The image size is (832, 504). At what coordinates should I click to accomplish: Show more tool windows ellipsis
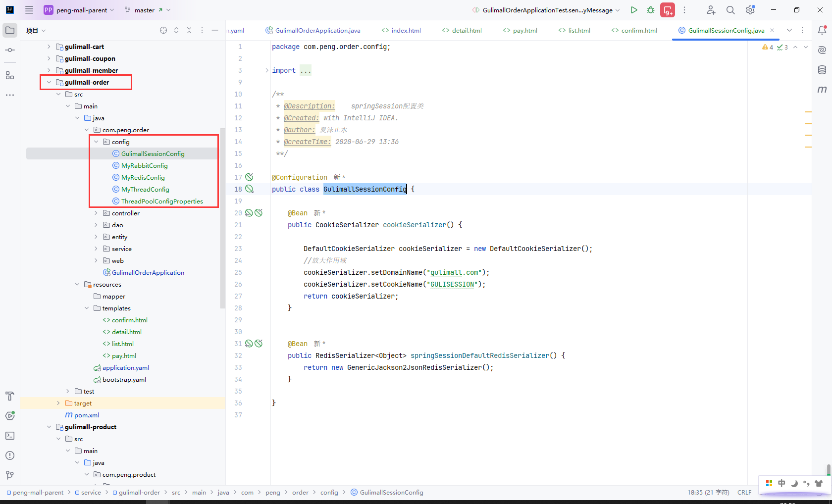click(x=10, y=95)
